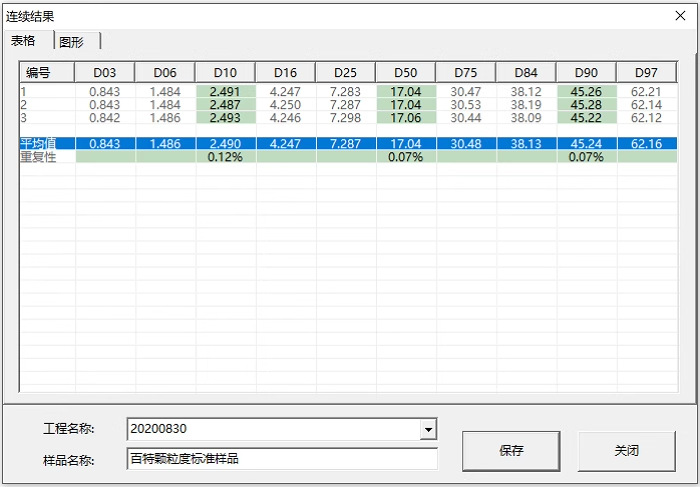Click the D90 value 45.28 in row 2
Image resolution: width=700 pixels, height=487 pixels.
(586, 104)
